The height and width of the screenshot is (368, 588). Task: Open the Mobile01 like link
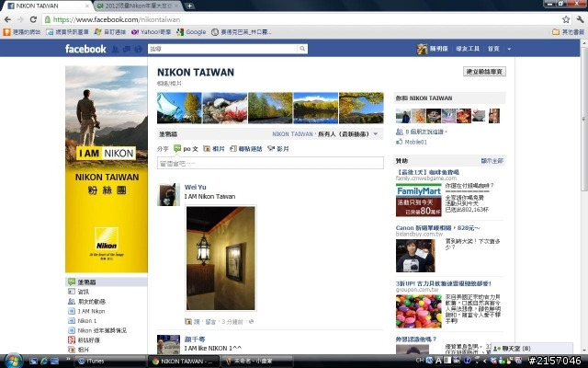tap(415, 142)
